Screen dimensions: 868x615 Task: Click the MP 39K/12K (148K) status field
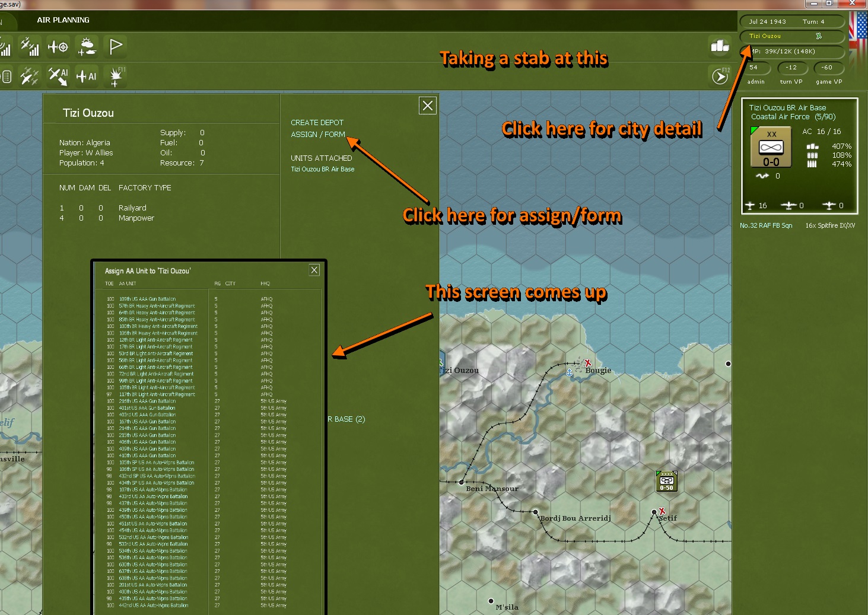(x=791, y=52)
